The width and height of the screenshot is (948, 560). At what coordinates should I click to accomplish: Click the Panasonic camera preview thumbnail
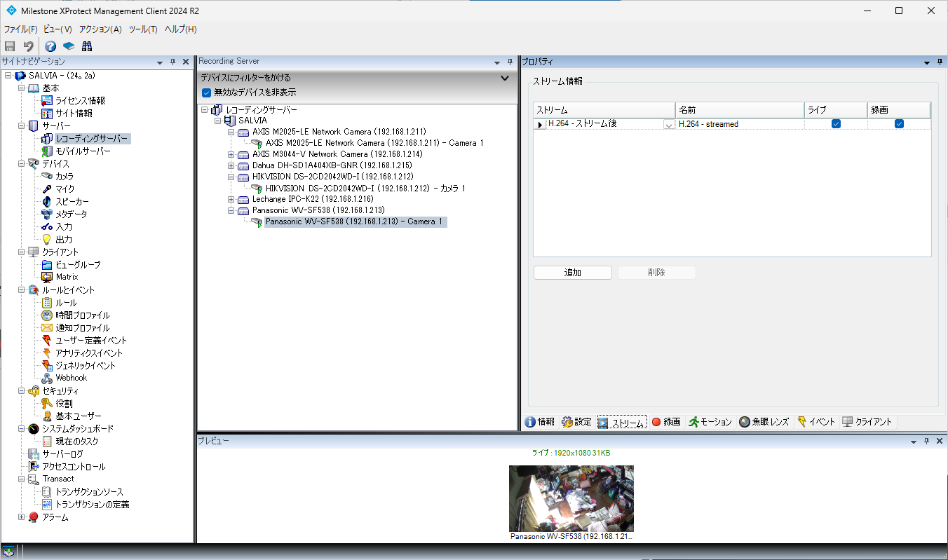tap(571, 498)
